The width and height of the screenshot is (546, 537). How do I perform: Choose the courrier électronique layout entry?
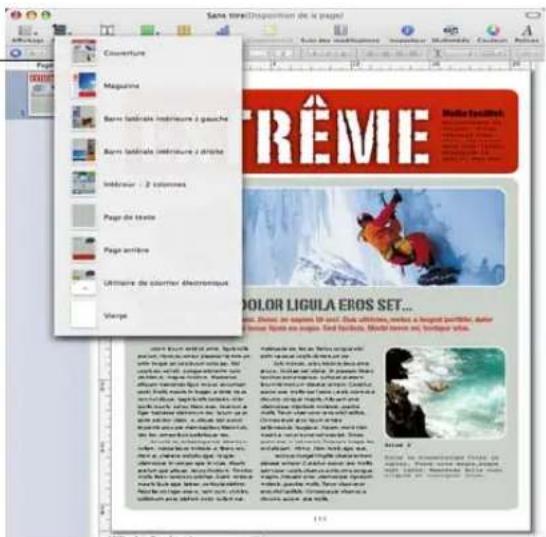pyautogui.click(x=148, y=283)
